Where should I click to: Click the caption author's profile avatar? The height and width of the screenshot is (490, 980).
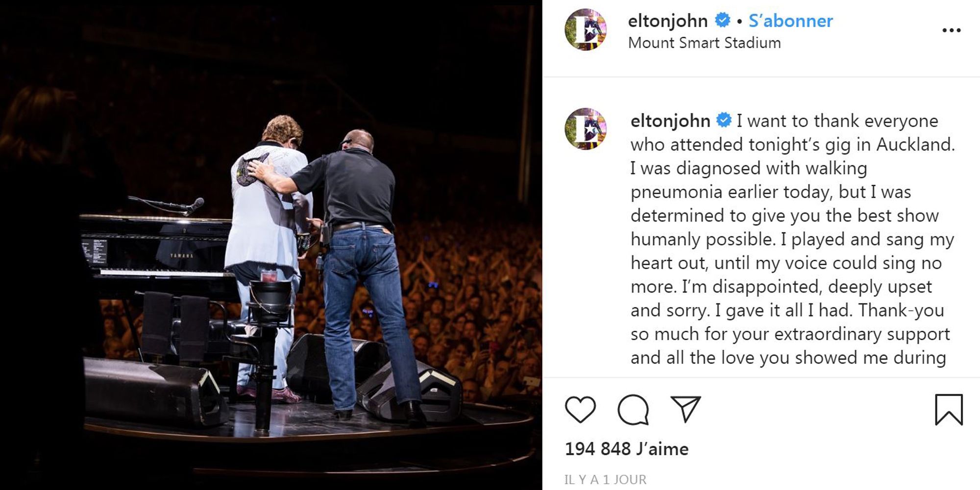click(586, 129)
